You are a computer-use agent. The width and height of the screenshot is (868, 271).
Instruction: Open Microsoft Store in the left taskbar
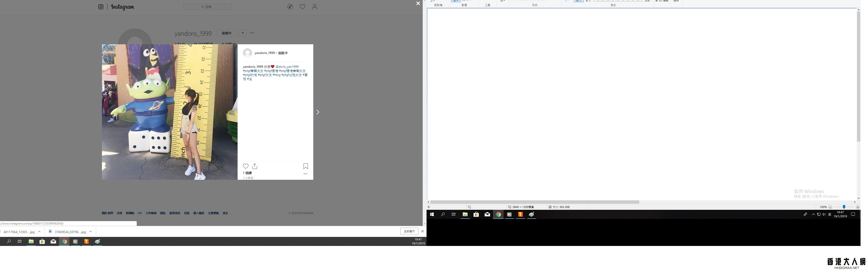pyautogui.click(x=42, y=241)
